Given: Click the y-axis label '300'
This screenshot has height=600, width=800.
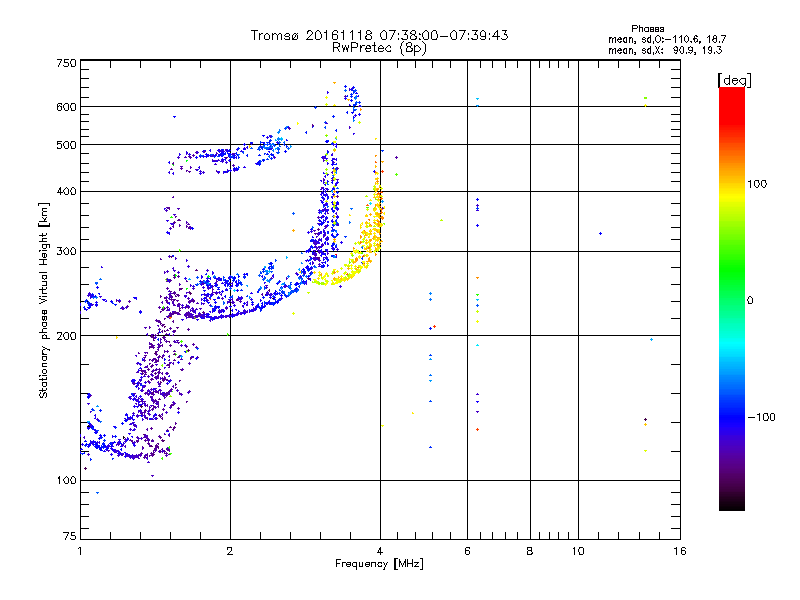Looking at the screenshot, I should (x=66, y=251).
